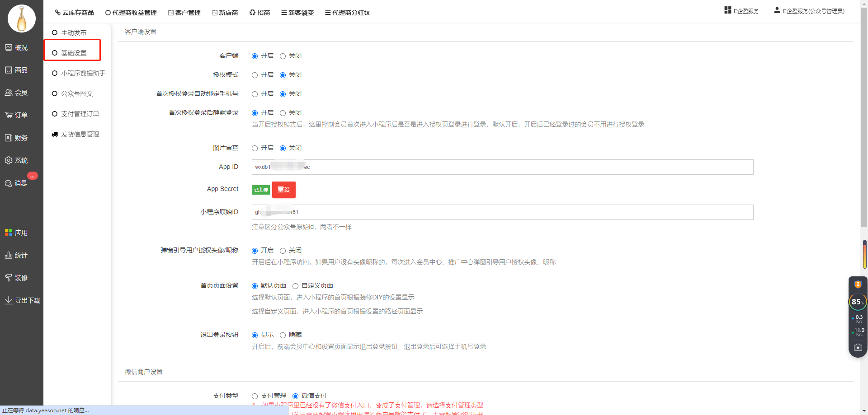Select 自定义页面 for homepage setting
The height and width of the screenshot is (415, 868).
(x=296, y=286)
